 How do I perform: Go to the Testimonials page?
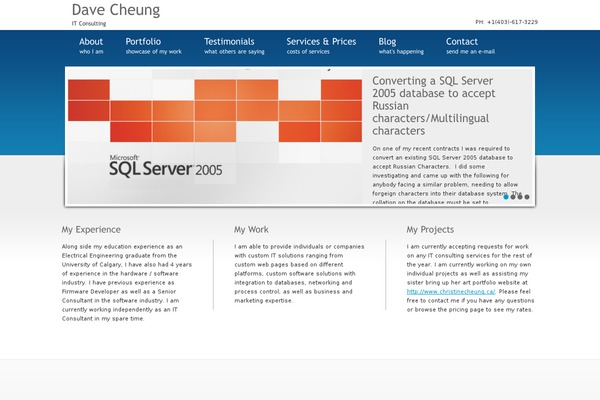coord(234,46)
